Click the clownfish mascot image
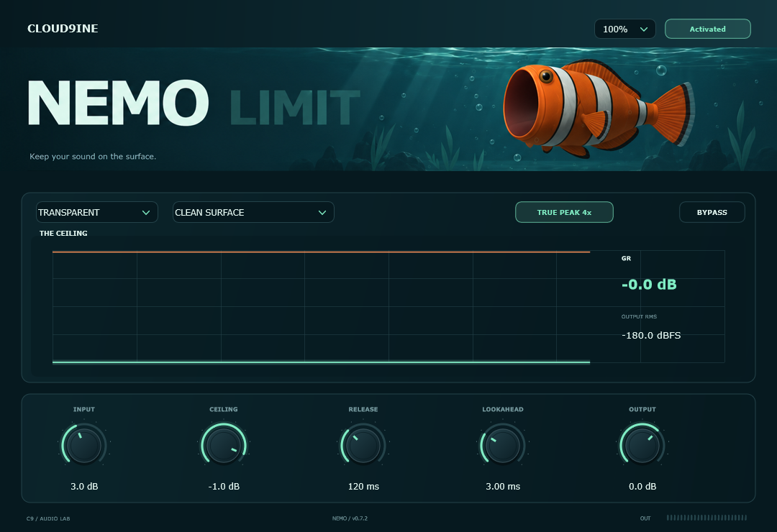Screen dimensions: 777x532 pyautogui.click(x=599, y=108)
